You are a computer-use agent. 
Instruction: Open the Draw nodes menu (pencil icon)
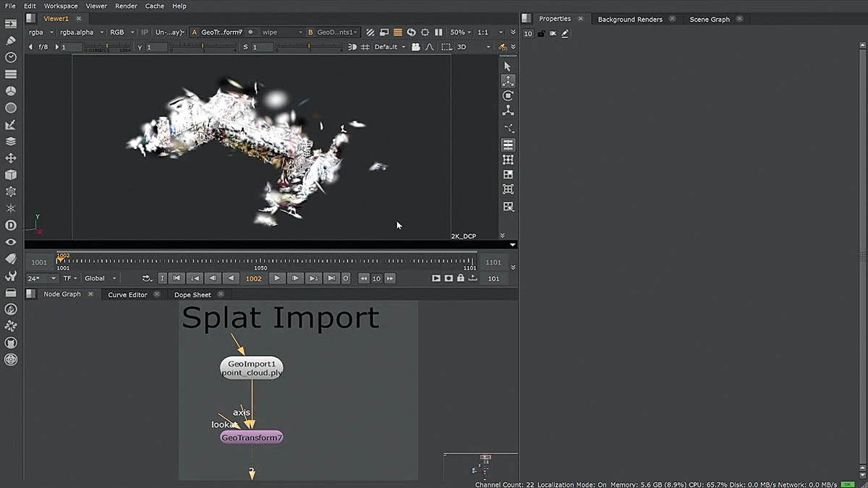point(11,40)
